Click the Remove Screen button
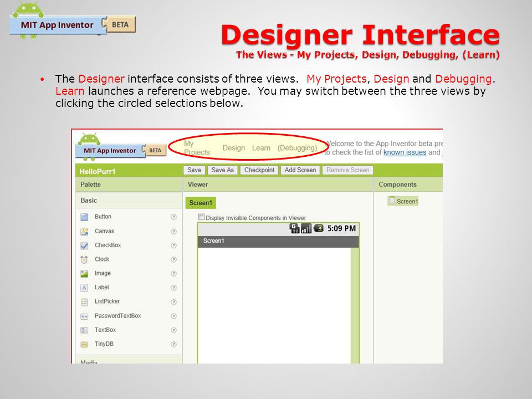 [x=348, y=170]
